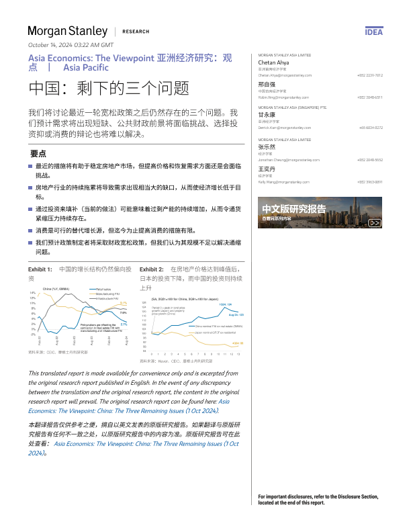Screen dimensions: 411x532
Task: Click the RESEARCH label beside the logo
Action: 136,32
